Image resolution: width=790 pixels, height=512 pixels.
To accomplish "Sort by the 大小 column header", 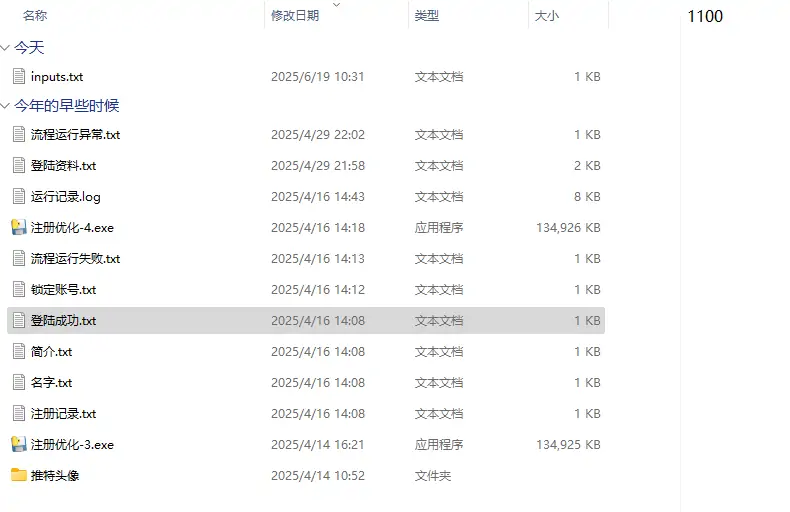I will click(547, 16).
